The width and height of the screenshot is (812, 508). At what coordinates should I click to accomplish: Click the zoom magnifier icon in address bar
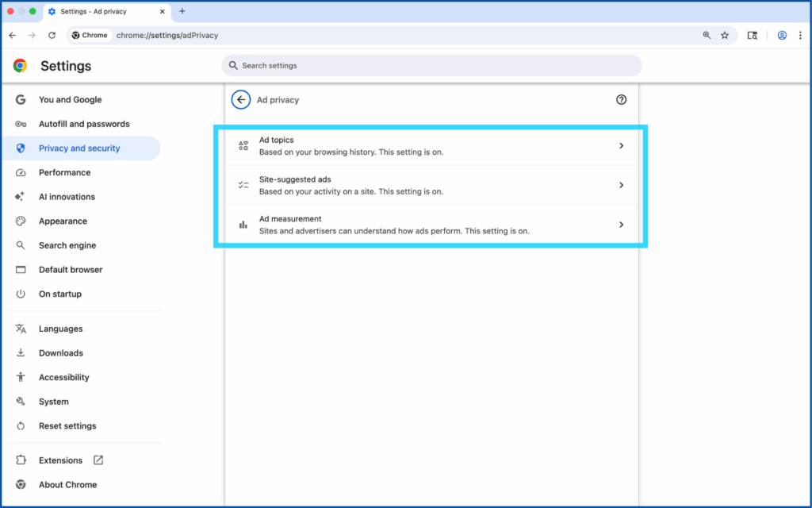pyautogui.click(x=707, y=36)
